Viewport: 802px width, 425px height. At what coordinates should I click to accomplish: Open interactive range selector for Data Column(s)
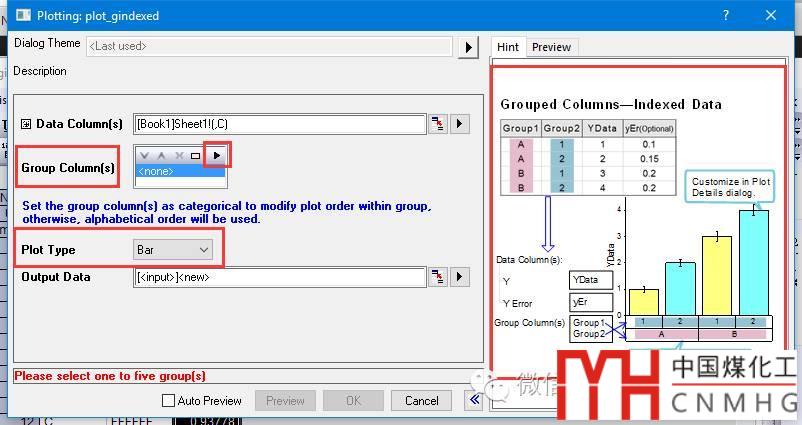[438, 124]
